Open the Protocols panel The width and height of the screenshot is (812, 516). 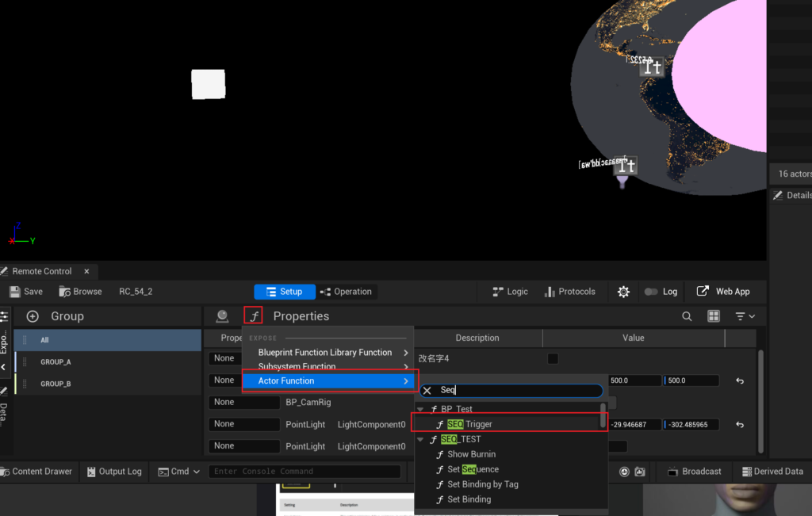pyautogui.click(x=569, y=292)
